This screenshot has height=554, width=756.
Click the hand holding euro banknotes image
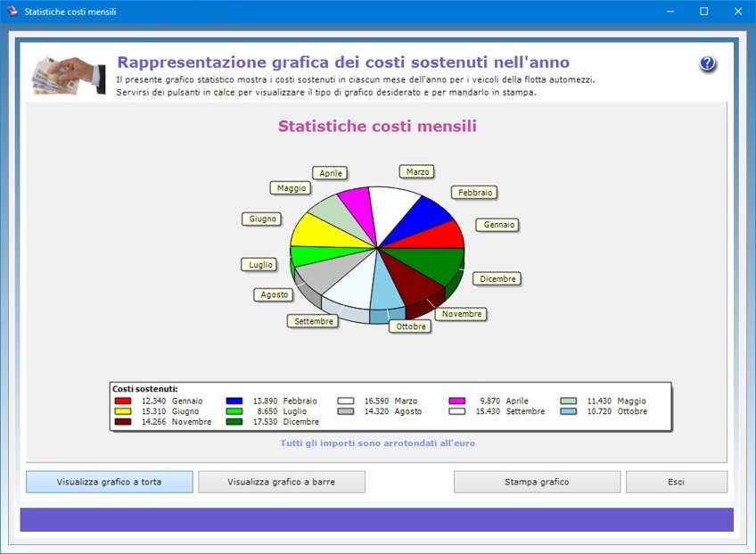[69, 75]
